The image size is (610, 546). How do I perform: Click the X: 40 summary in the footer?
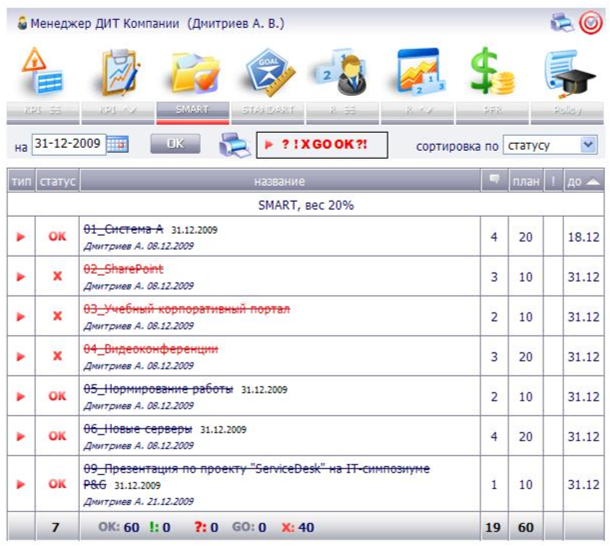pos(298,527)
